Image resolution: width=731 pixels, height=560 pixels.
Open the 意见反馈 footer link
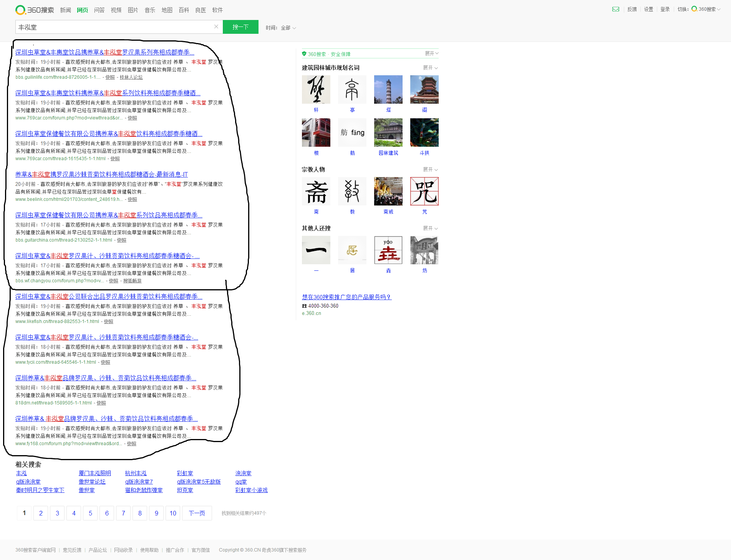pos(72,550)
